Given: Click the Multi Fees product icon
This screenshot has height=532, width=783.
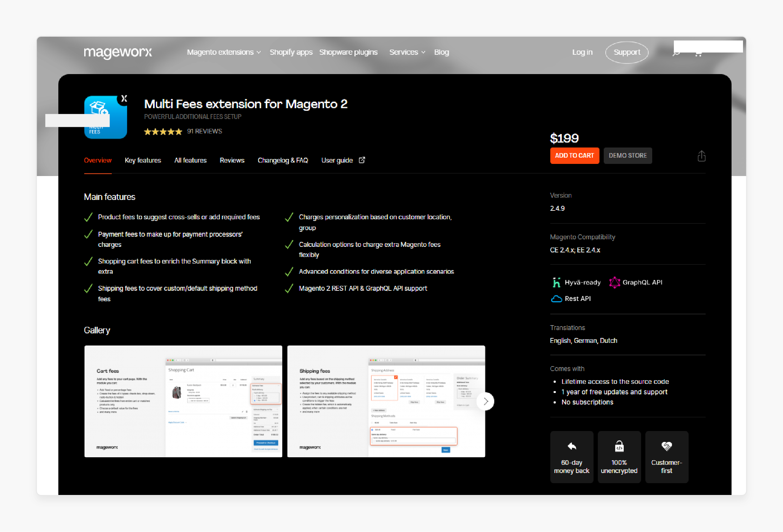Looking at the screenshot, I should [x=106, y=117].
